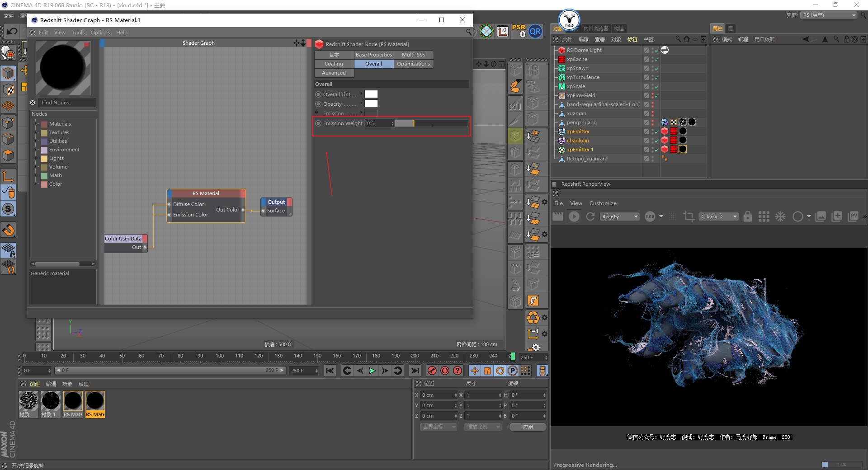Toggle the autokeying button in timeline
Viewport: 868px width, 470px height.
[445, 371]
